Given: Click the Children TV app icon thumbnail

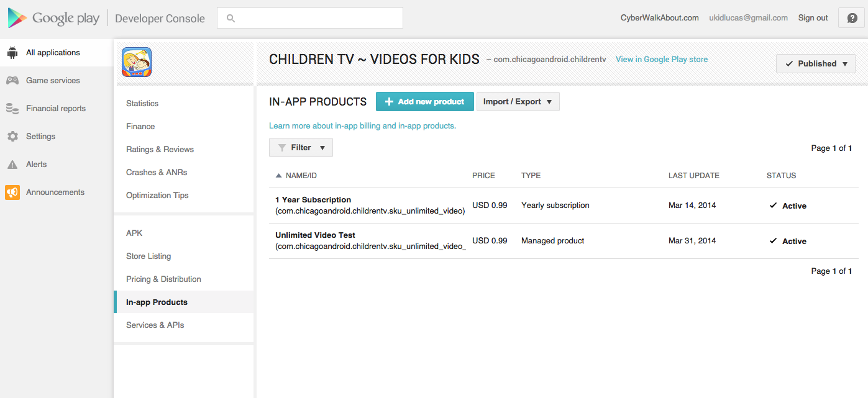Looking at the screenshot, I should point(137,63).
